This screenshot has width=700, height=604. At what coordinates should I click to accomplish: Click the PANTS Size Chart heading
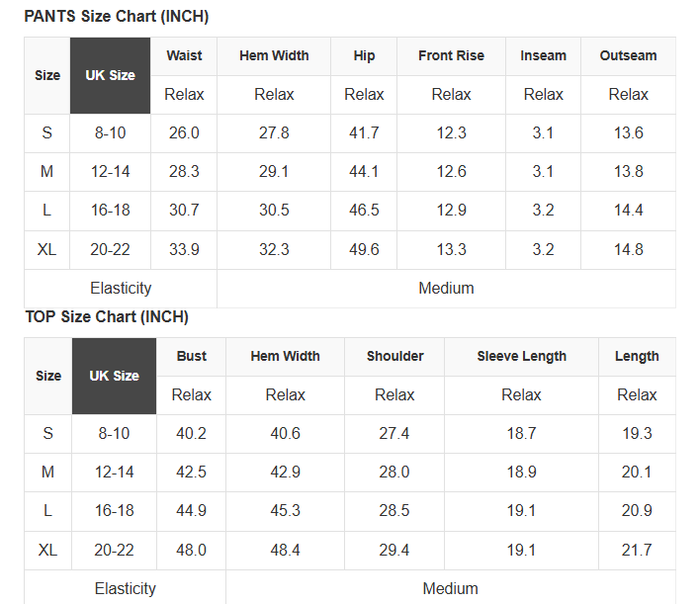click(116, 17)
